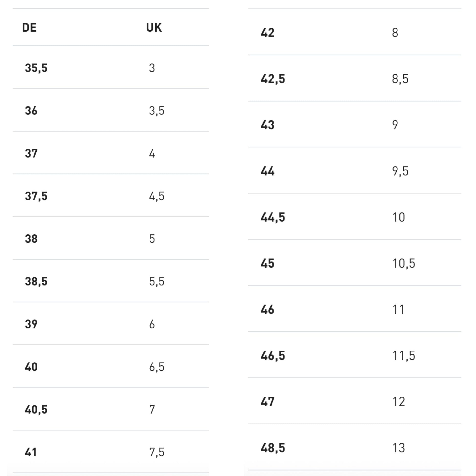476x476 pixels.
Task: Click DE size 38,5 row label
Action: [36, 282]
